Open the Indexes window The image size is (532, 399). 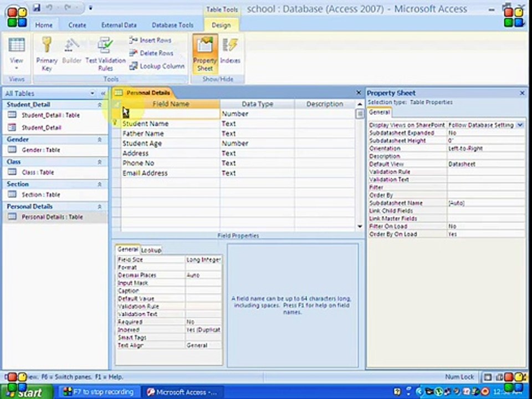231,51
